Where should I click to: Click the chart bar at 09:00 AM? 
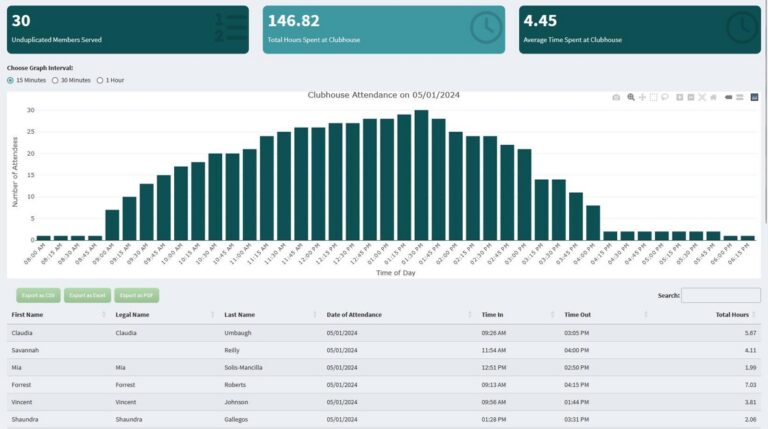(112, 225)
